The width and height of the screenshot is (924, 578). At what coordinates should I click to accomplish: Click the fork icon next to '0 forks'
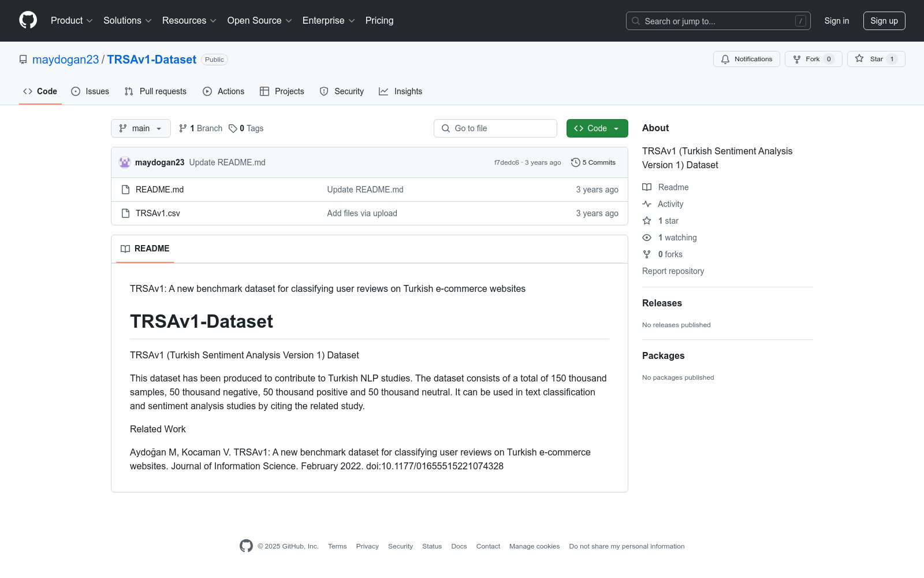[x=647, y=254]
